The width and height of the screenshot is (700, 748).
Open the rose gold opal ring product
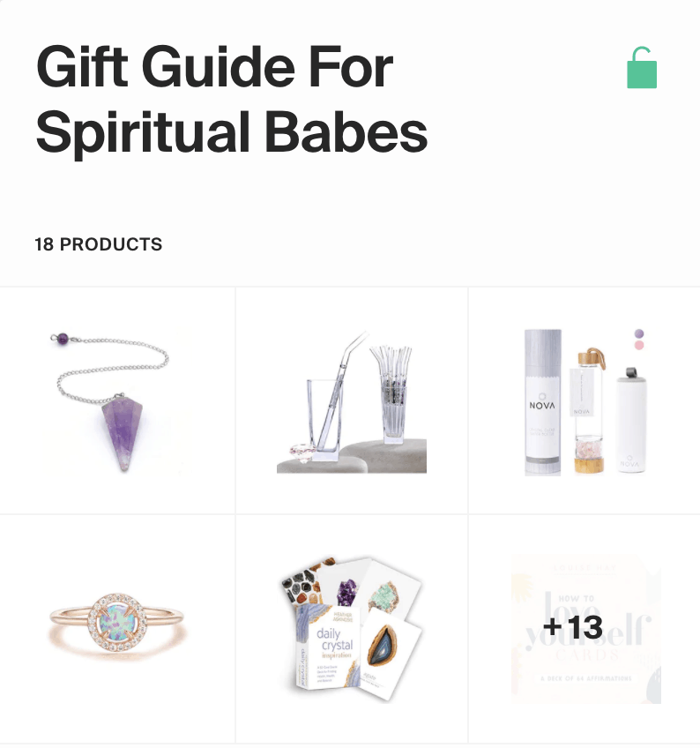click(x=117, y=626)
